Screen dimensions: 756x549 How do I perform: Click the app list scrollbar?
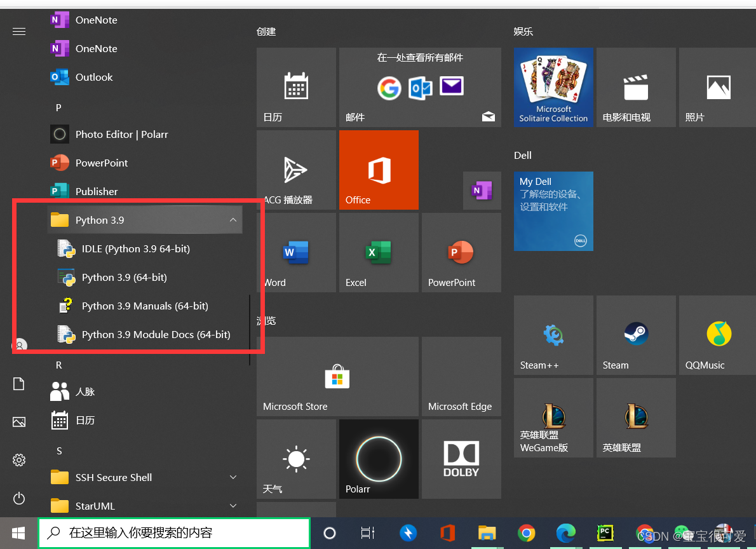pos(250,330)
